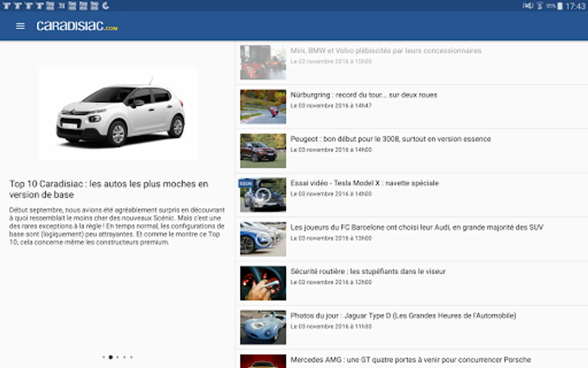The height and width of the screenshot is (368, 588).
Task: Tap the 'Essai' badge on Tesla thumbnail
Action: (247, 183)
